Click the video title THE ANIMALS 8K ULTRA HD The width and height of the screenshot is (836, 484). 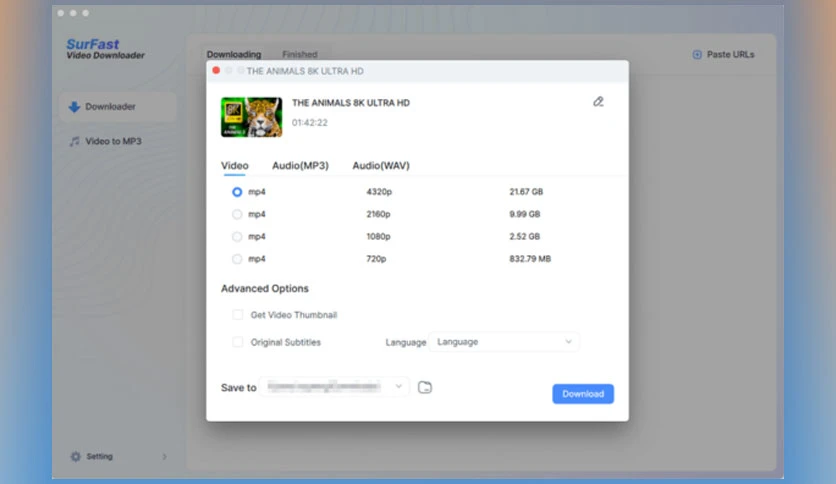point(351,103)
